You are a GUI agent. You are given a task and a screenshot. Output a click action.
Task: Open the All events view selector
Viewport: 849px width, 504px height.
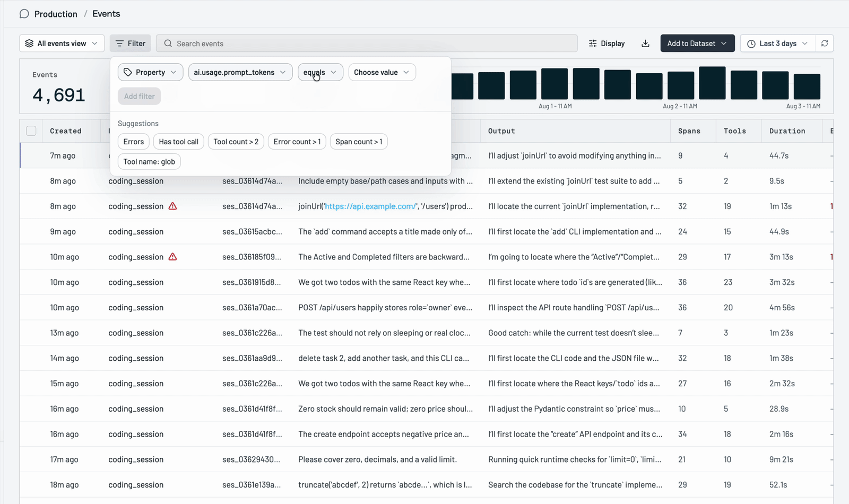pos(62,44)
